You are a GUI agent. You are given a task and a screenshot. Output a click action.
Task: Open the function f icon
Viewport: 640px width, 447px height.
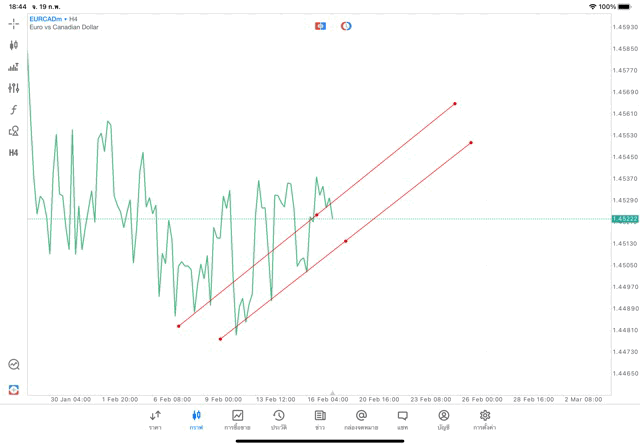coord(14,110)
